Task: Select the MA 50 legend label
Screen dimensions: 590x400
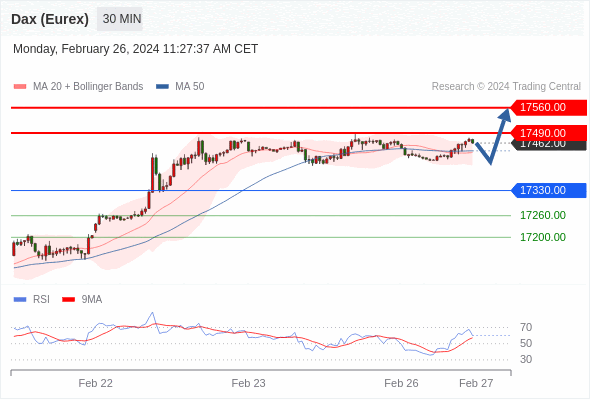Action: 190,87
